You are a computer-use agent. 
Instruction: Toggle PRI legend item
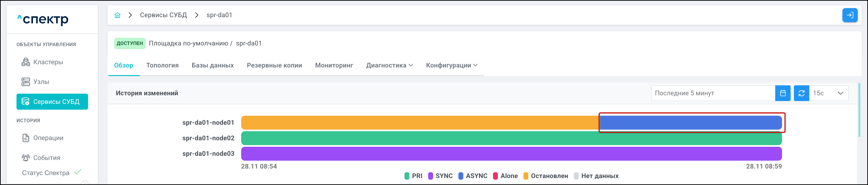click(x=414, y=176)
